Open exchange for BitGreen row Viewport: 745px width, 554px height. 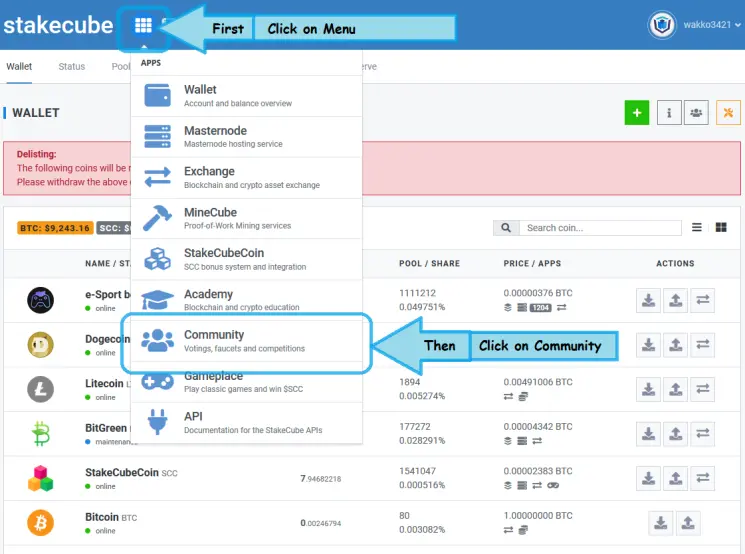pyautogui.click(x=703, y=434)
